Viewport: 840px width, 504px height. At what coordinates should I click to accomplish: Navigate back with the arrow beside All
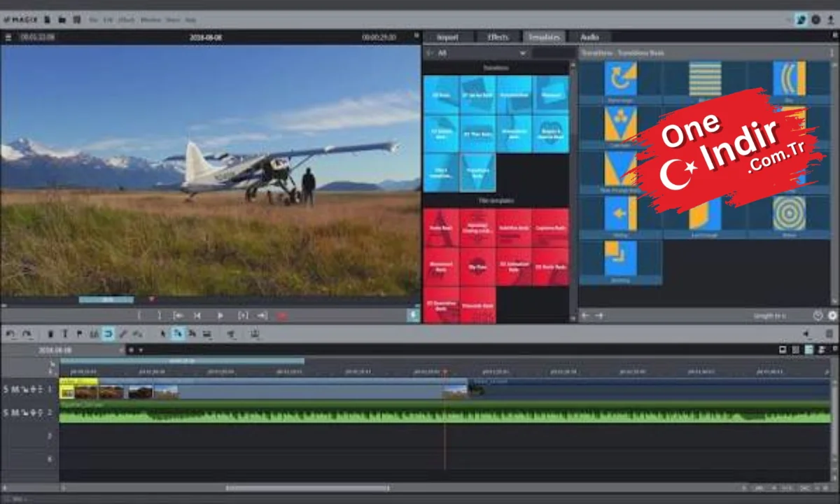tap(429, 53)
